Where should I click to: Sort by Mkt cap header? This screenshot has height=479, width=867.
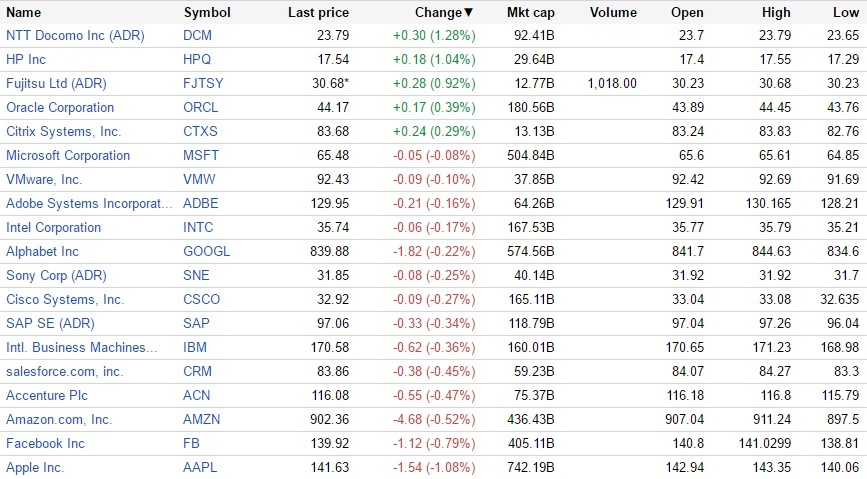coord(530,13)
